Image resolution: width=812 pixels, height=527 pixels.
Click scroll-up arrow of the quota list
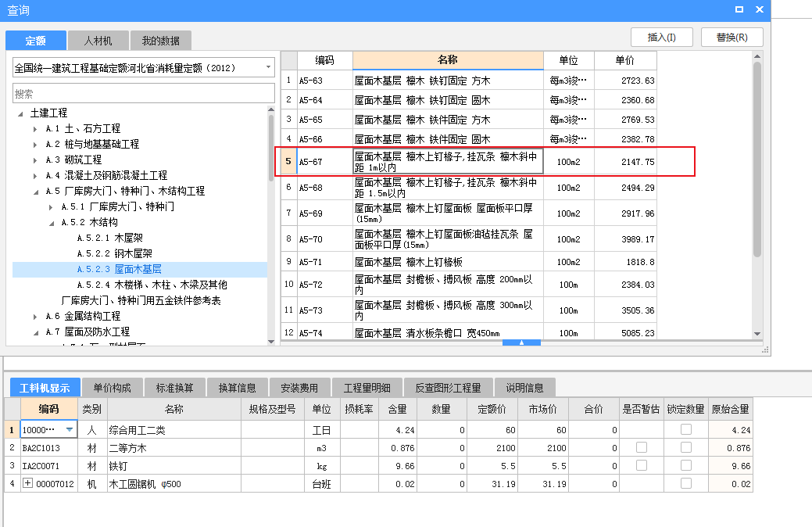coord(757,56)
